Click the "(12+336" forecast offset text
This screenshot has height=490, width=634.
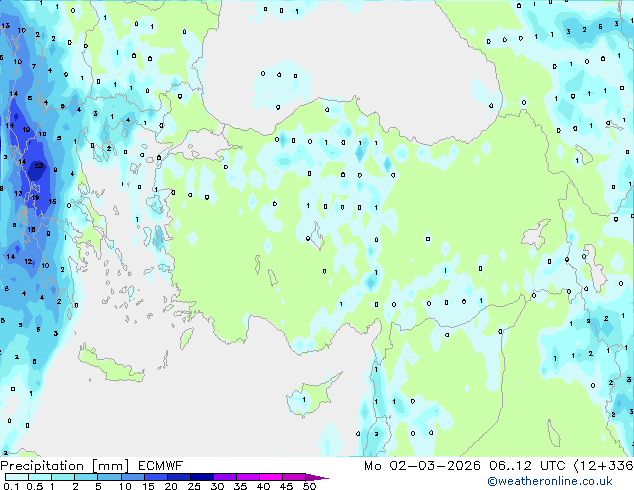[x=603, y=466]
